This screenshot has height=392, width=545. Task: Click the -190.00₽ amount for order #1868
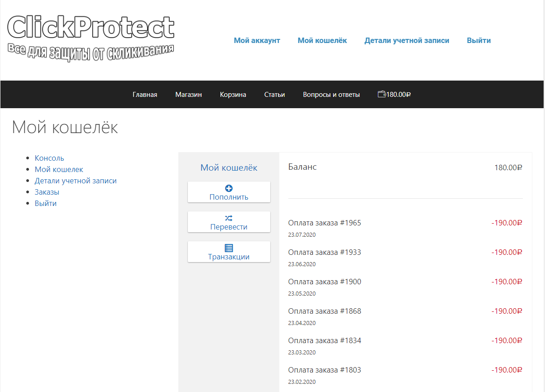pos(507,311)
